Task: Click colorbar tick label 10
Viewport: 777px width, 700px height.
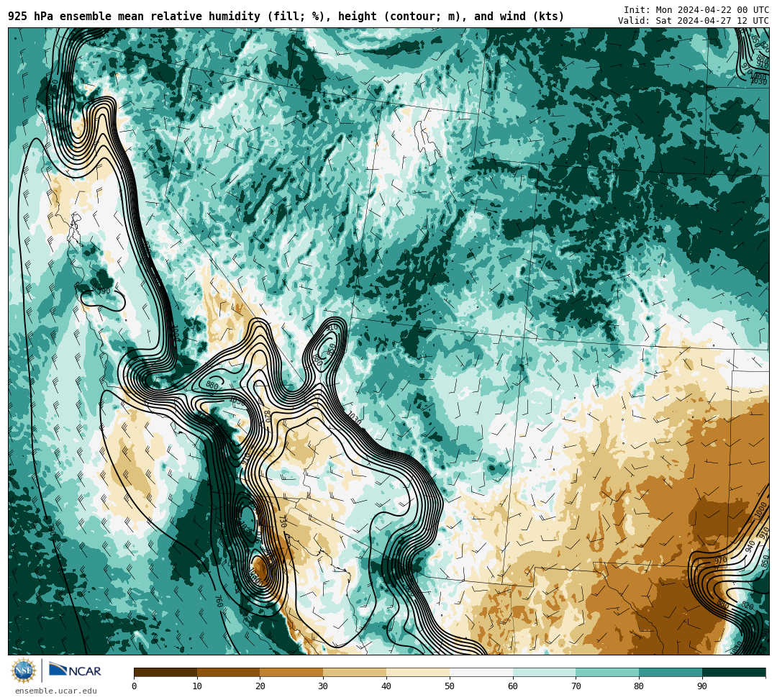Action: 197,686
